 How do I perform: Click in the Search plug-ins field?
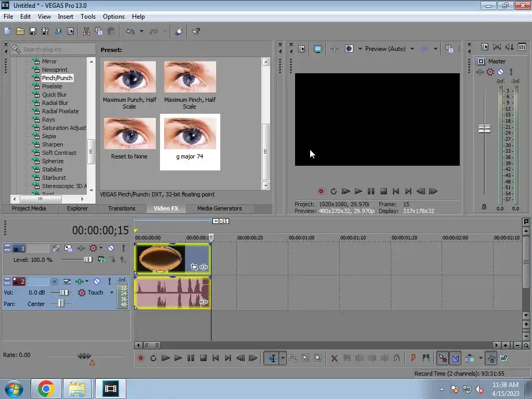pos(53,49)
